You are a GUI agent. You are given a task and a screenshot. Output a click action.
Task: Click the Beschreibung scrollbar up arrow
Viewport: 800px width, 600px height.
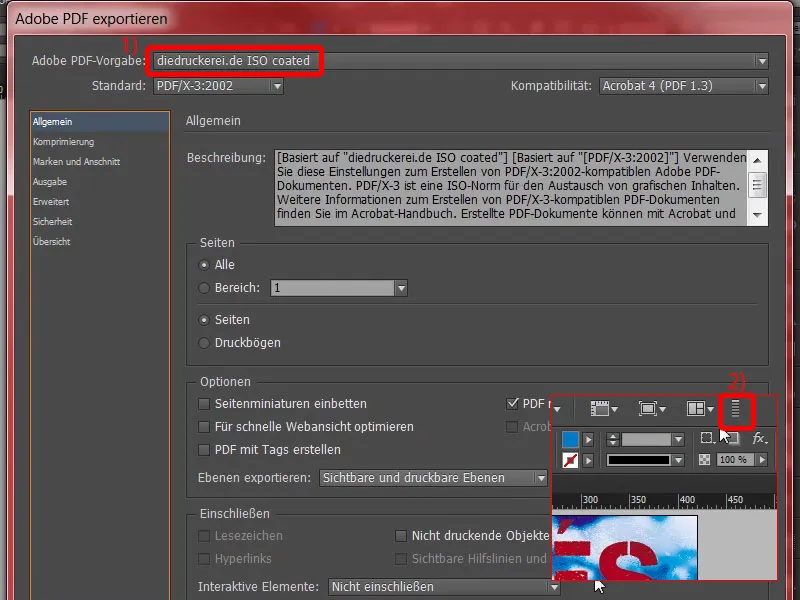[758, 160]
